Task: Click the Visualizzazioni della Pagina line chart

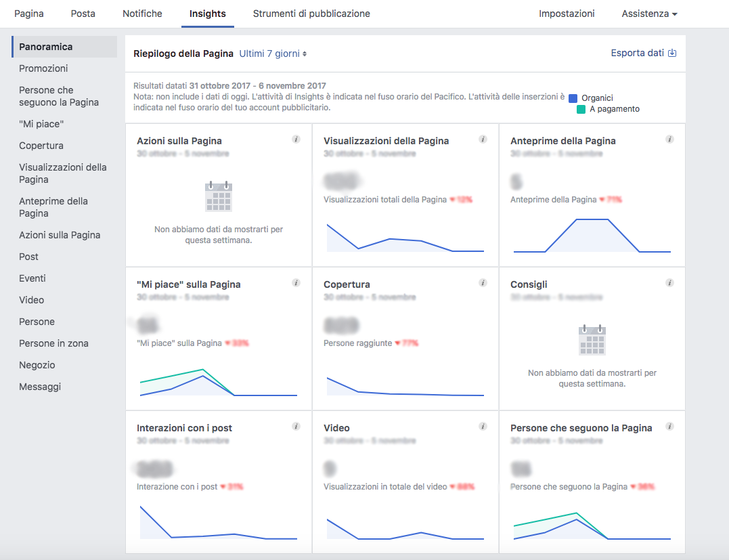Action: [405, 238]
